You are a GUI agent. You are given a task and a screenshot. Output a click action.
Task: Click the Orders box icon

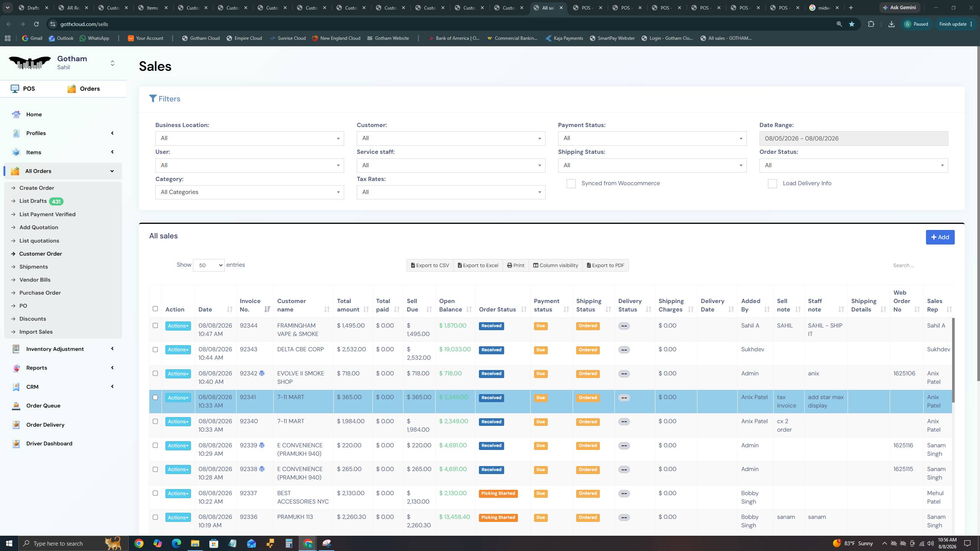coord(72,89)
